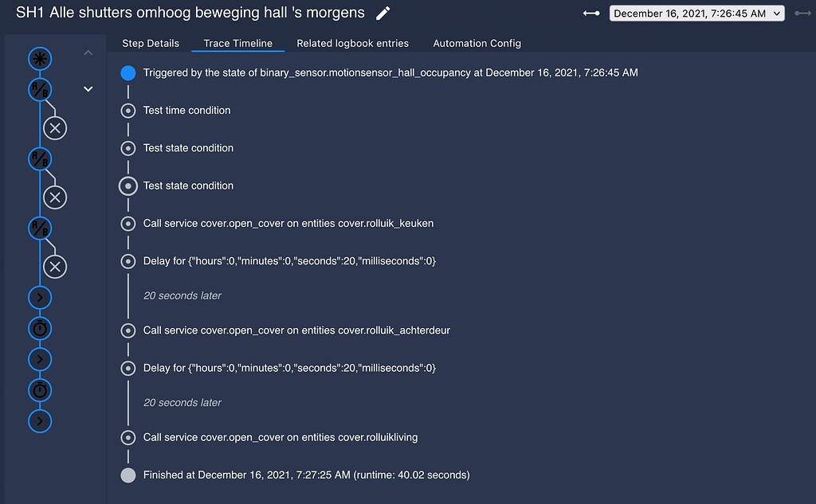816x504 pixels.
Task: Select the third condition node in the graph
Action: pyautogui.click(x=40, y=228)
